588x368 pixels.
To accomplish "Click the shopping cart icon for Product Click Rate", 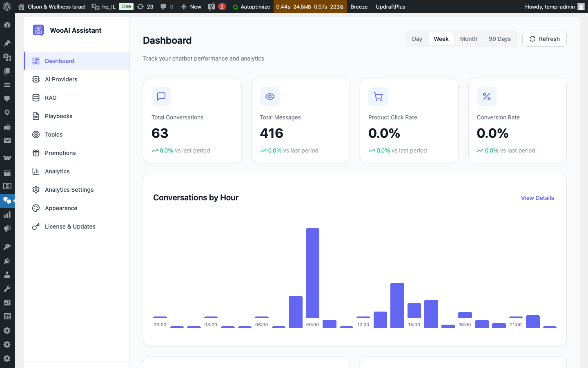I will pyautogui.click(x=378, y=96).
